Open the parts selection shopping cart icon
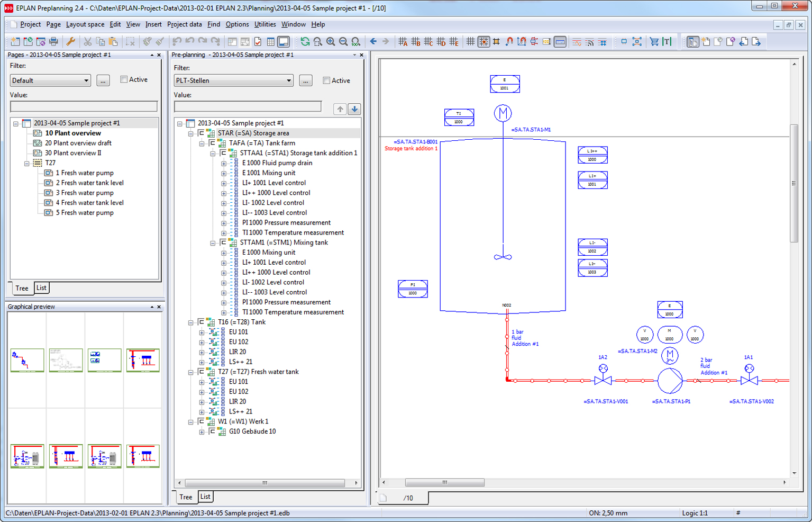 [653, 41]
